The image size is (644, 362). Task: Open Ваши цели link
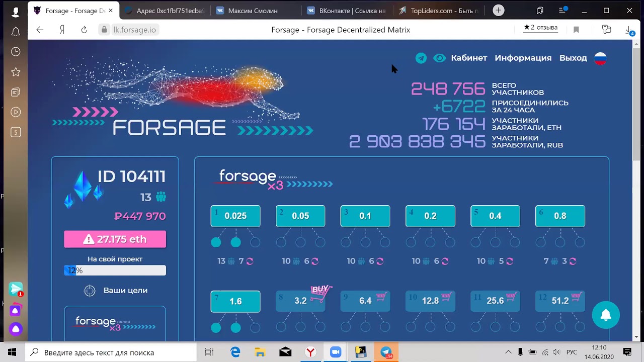pos(125,291)
